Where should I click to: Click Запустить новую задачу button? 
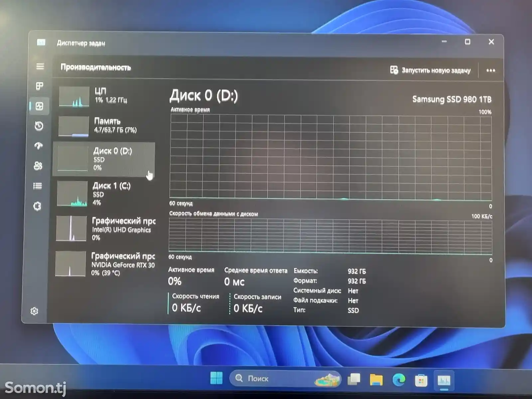point(430,70)
